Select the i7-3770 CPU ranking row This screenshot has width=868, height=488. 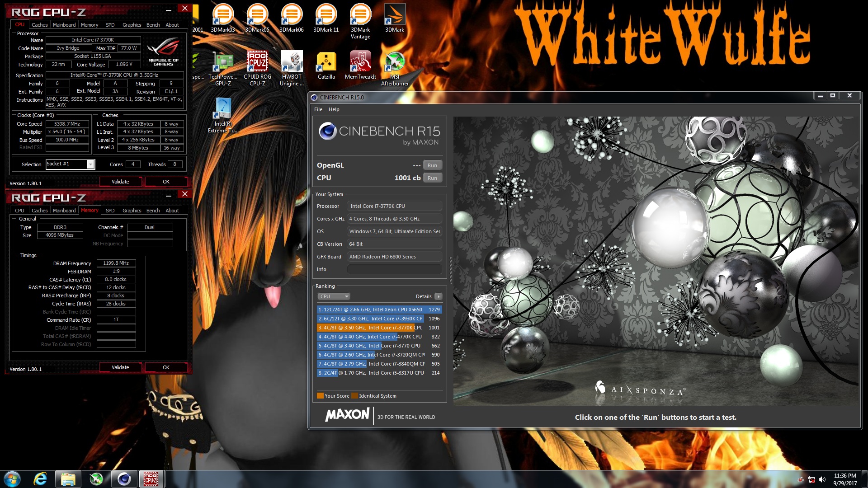coord(379,346)
